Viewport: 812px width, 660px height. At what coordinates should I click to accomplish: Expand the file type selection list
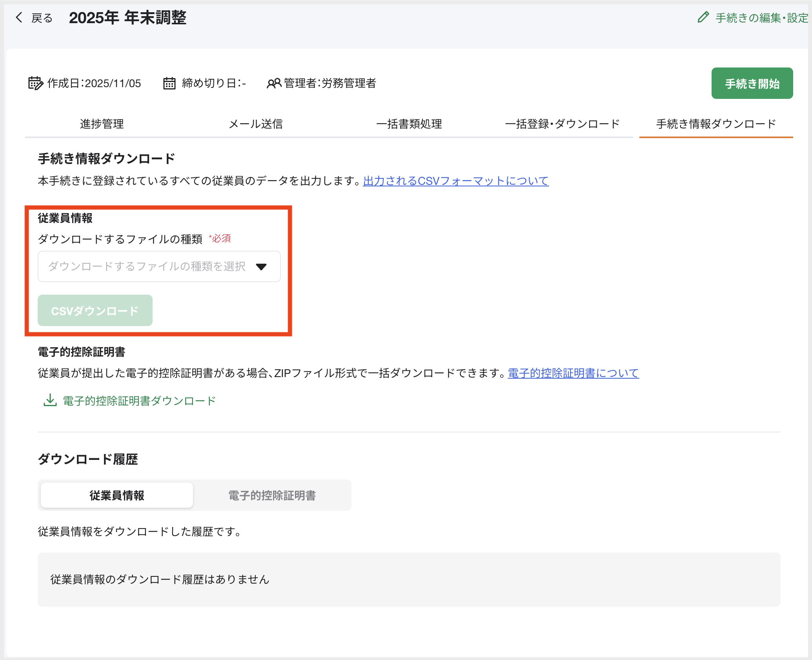pyautogui.click(x=159, y=267)
